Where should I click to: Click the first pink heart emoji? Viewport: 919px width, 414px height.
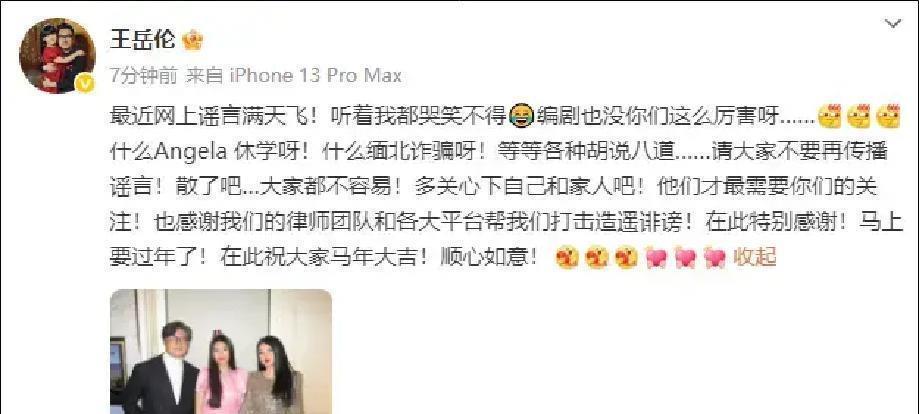click(x=656, y=257)
